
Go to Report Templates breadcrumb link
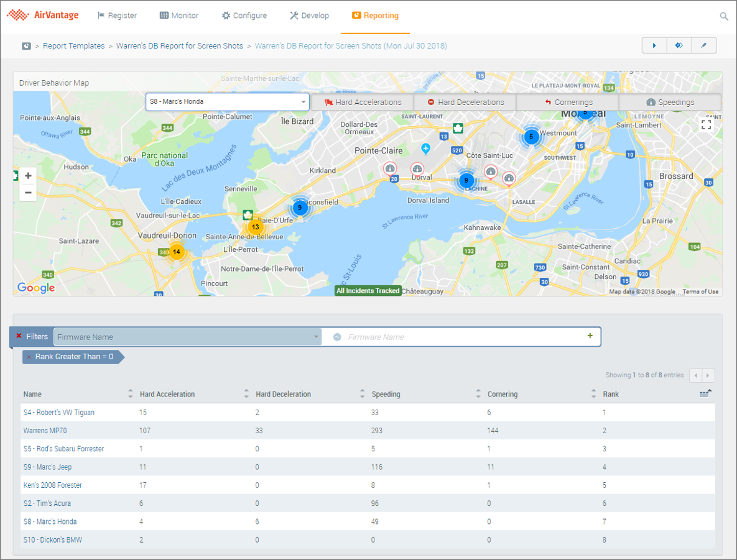(73, 46)
